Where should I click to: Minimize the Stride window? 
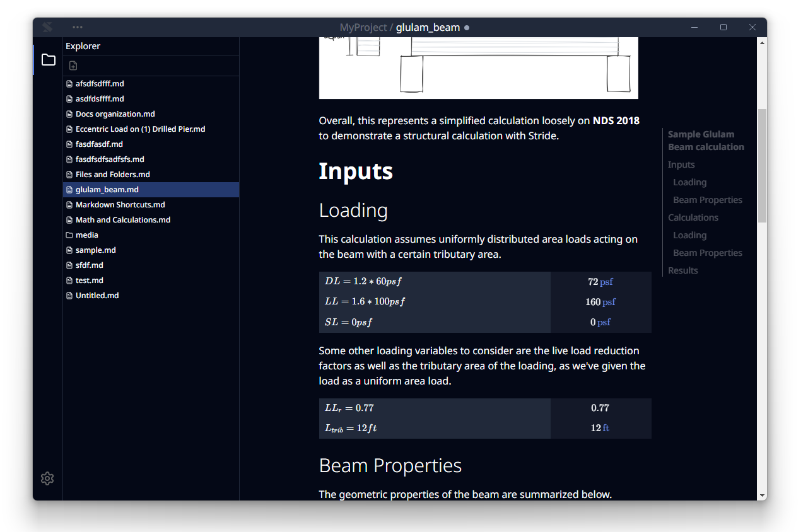[694, 27]
